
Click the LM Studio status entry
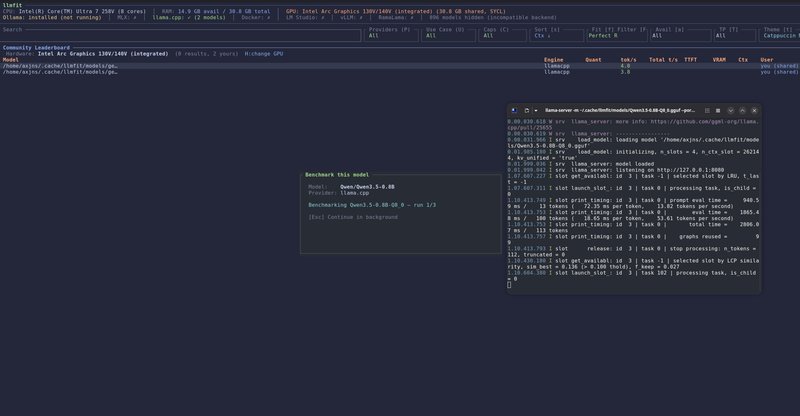pos(305,17)
